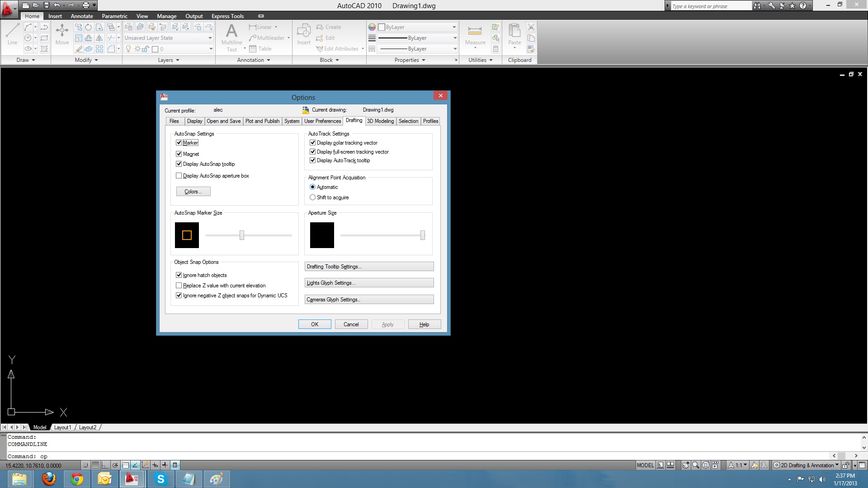Open the Unsaved Layer State dropdown
Screen dimensions: 868x488
coord(168,38)
